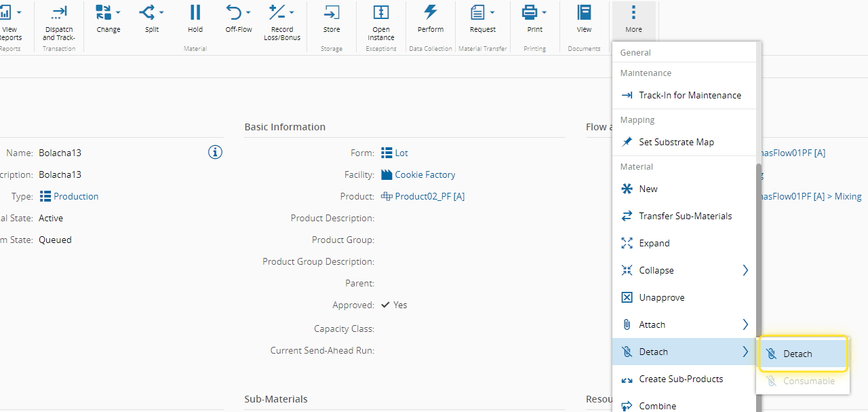Click the Hold material icon
868x412 pixels.
[x=195, y=13]
